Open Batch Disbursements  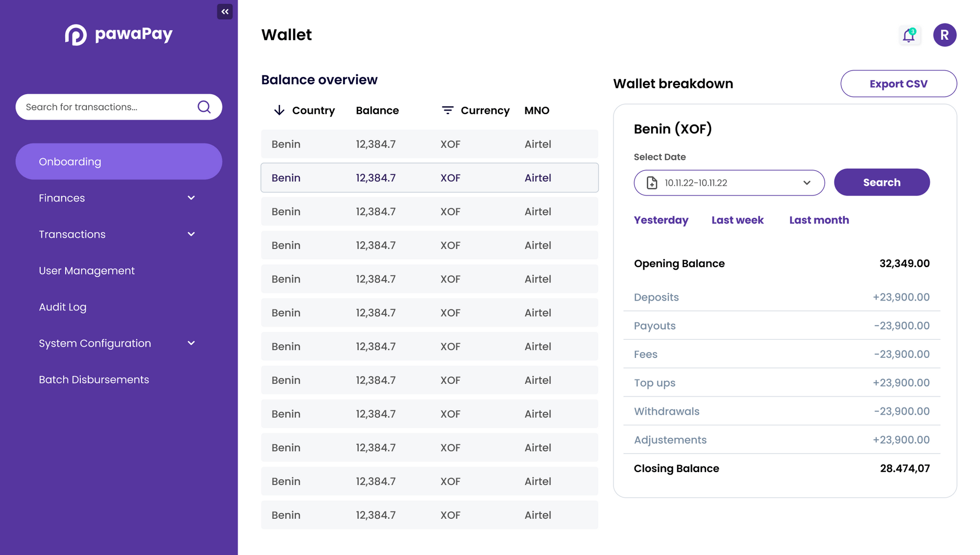point(94,379)
